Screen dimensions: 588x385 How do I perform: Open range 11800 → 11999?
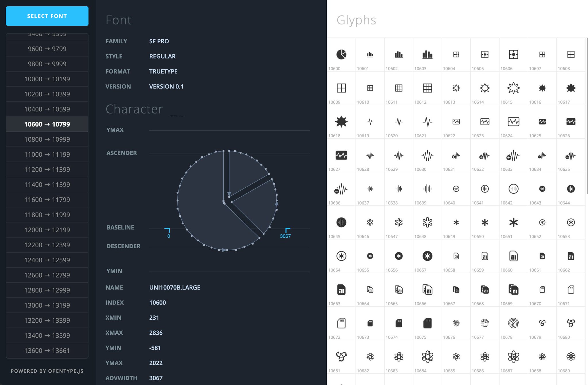(x=47, y=215)
